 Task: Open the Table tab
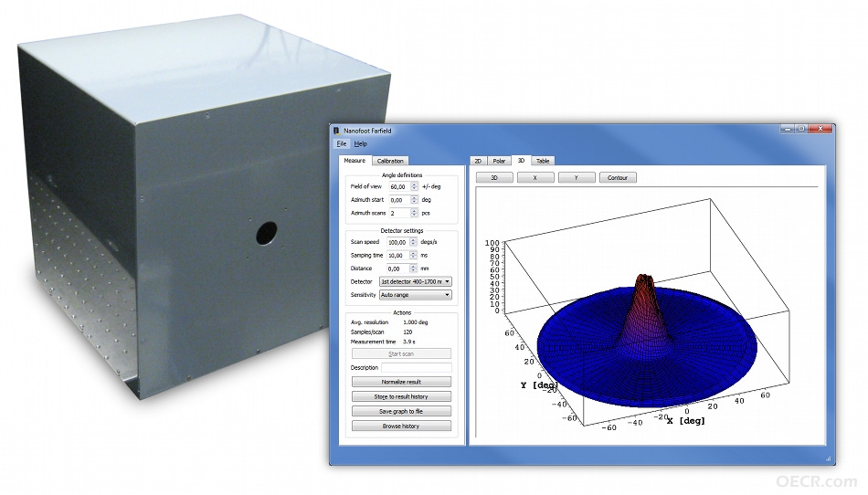543,161
